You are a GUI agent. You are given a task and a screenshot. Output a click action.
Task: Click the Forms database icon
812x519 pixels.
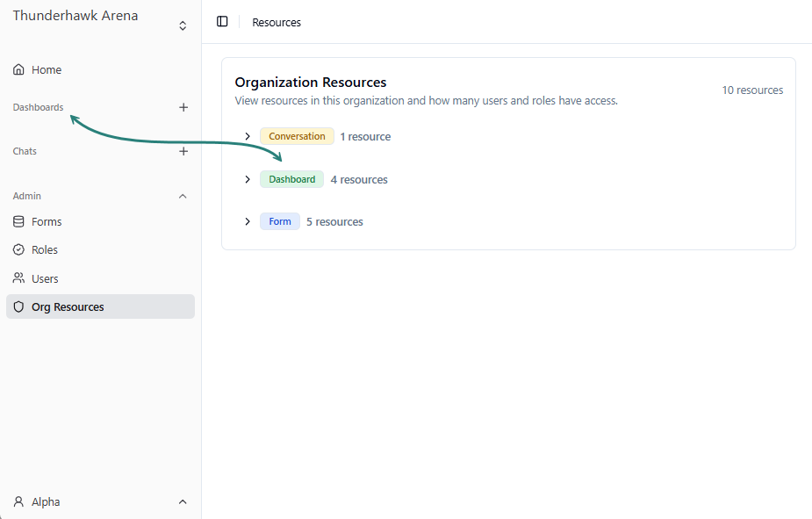[x=18, y=222]
